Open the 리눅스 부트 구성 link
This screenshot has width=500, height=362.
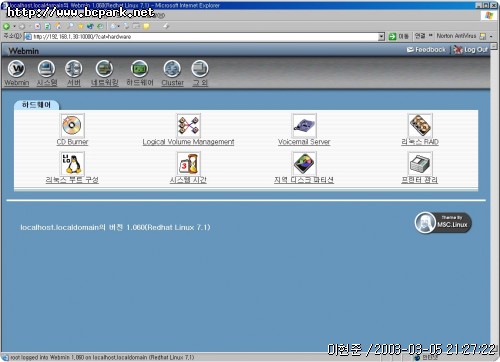pos(72,180)
